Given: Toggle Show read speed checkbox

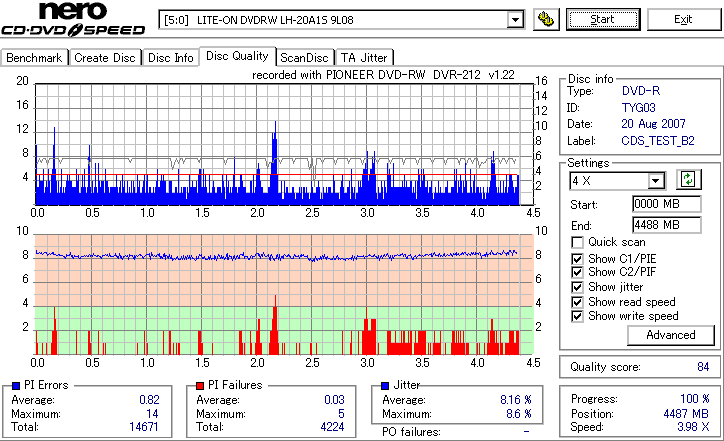Looking at the screenshot, I should 577,302.
